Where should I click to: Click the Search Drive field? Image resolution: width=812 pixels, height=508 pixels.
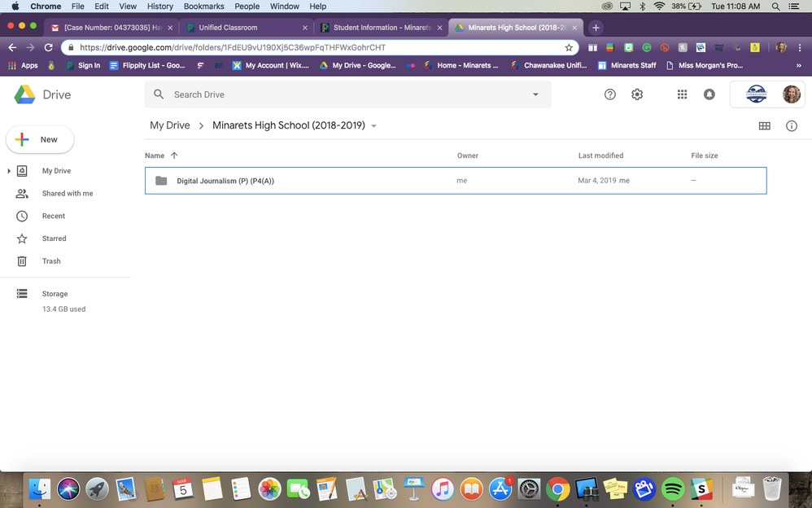[x=347, y=94]
